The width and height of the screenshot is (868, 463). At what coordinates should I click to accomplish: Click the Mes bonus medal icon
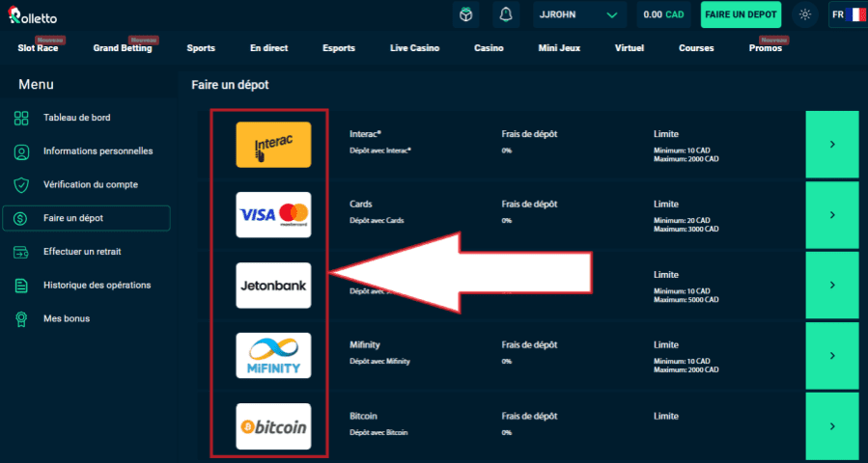(x=21, y=319)
